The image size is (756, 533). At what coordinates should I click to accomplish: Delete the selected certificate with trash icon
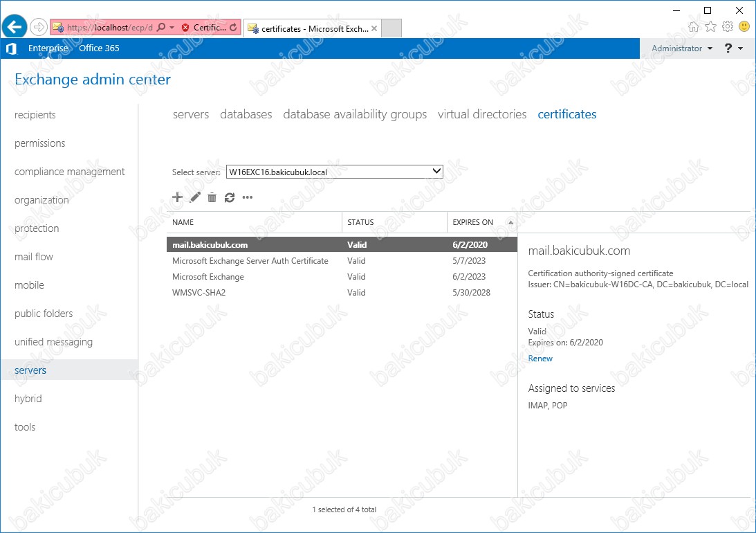[212, 197]
